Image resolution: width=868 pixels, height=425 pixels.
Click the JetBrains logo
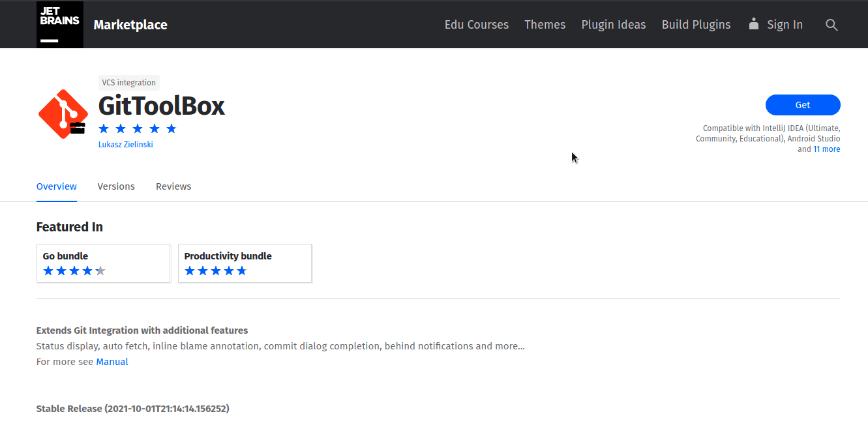59,24
